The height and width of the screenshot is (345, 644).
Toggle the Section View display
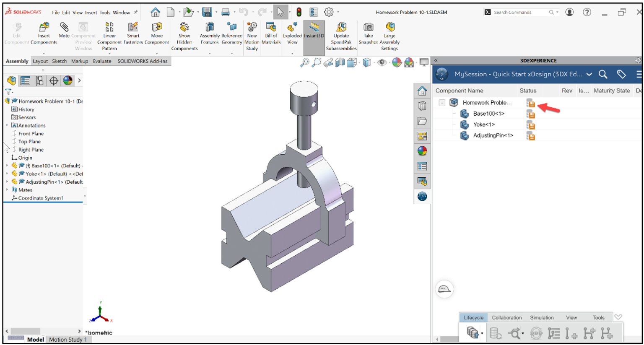[x=340, y=62]
